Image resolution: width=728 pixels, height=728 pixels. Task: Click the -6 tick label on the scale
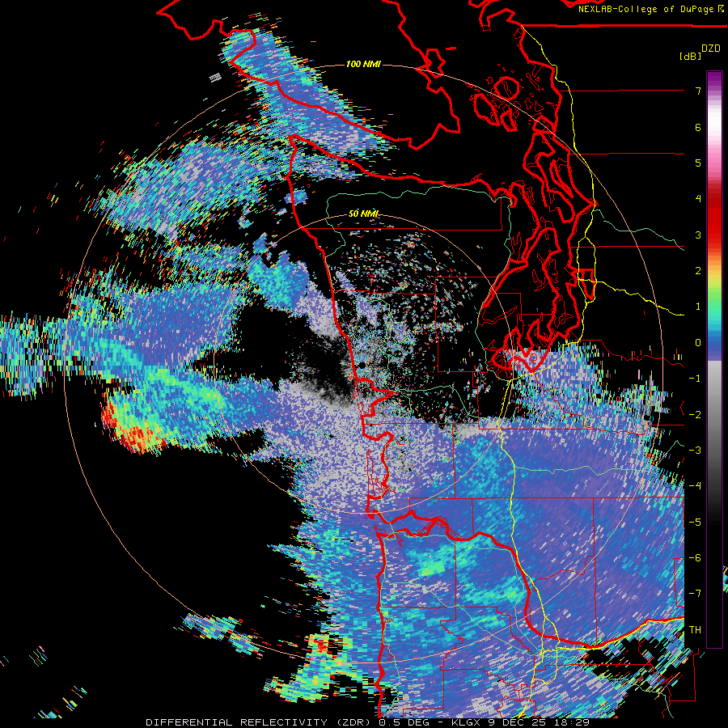coord(695,558)
